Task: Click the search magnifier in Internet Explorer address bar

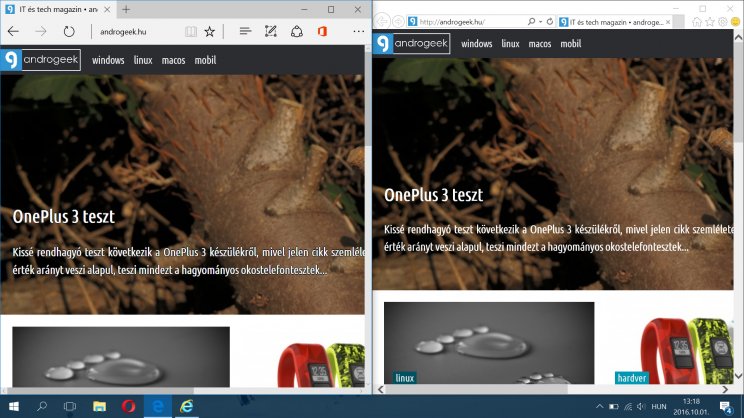Action: [x=531, y=21]
